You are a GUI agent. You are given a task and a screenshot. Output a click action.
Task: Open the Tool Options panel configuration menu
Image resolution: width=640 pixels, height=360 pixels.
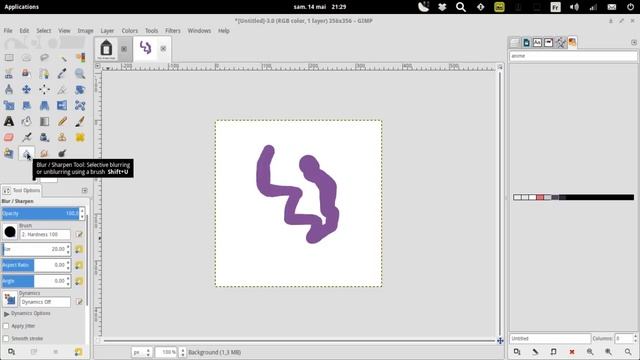pos(84,191)
